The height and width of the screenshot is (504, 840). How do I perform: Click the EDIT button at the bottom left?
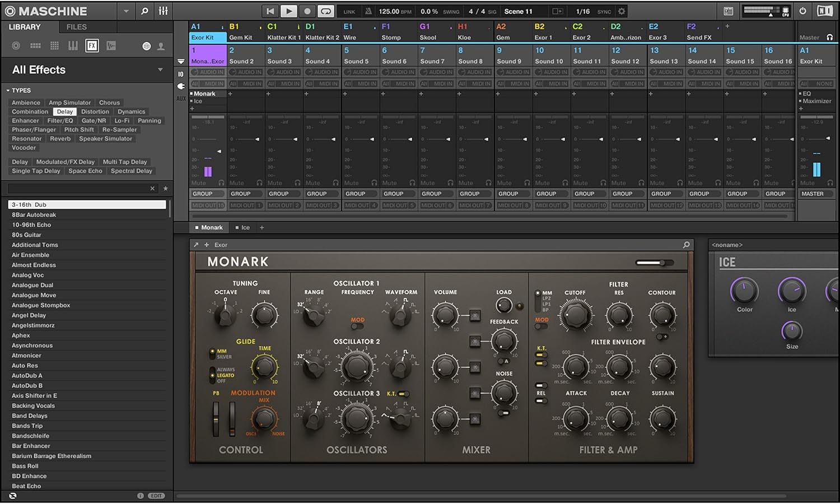click(x=156, y=496)
